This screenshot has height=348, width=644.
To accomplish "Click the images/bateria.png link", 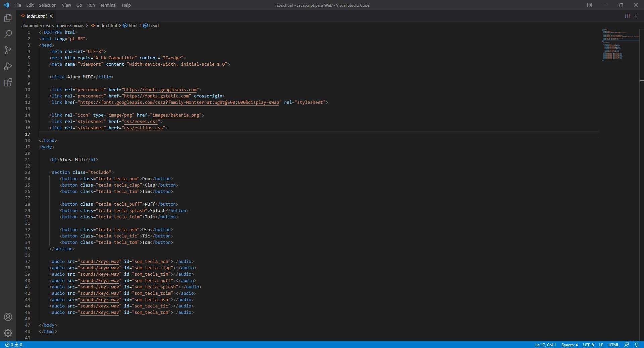I will pos(176,115).
